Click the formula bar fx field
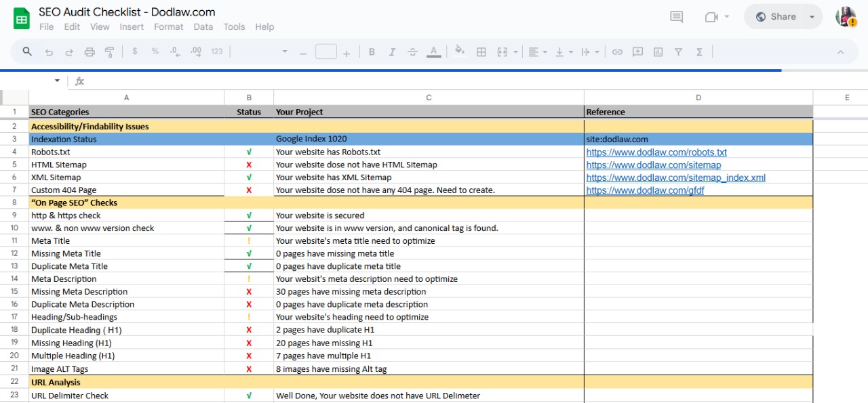The height and width of the screenshot is (403, 868). point(468,81)
